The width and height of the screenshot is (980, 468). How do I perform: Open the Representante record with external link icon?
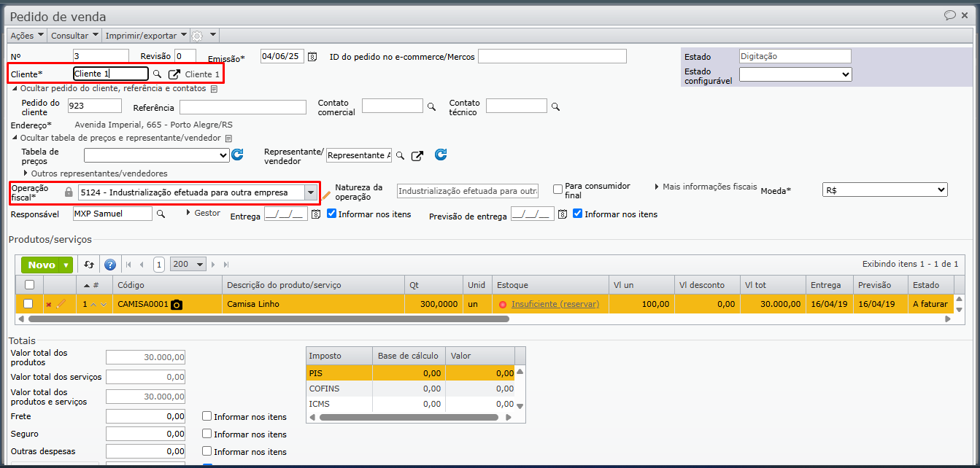(417, 155)
